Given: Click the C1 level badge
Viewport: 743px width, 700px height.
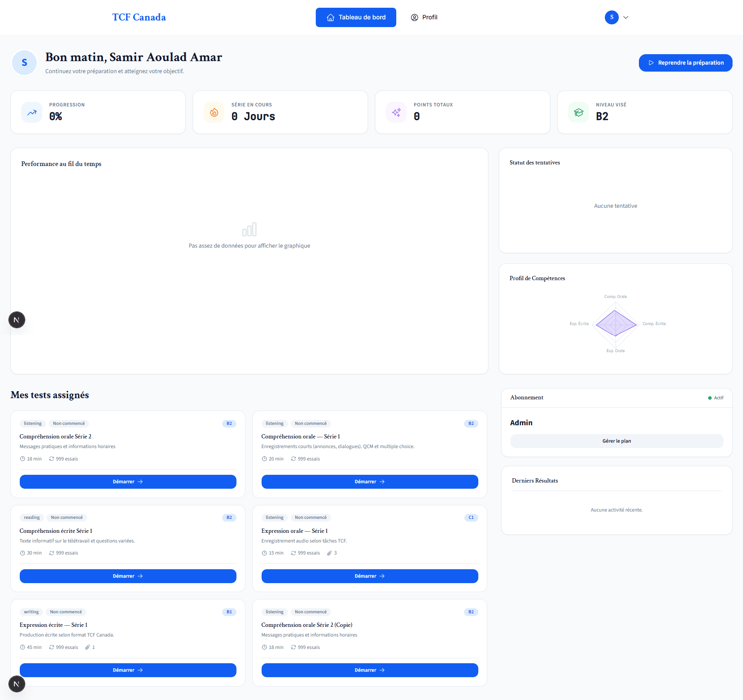Looking at the screenshot, I should [x=471, y=518].
